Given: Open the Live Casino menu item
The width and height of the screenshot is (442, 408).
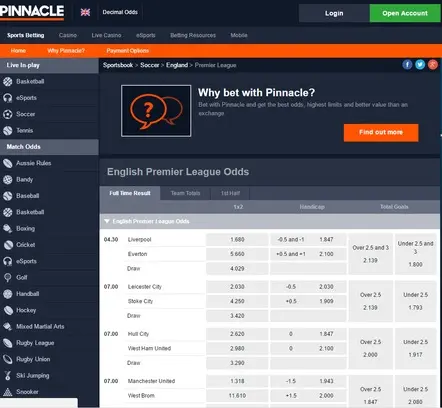Looking at the screenshot, I should pyautogui.click(x=106, y=35).
